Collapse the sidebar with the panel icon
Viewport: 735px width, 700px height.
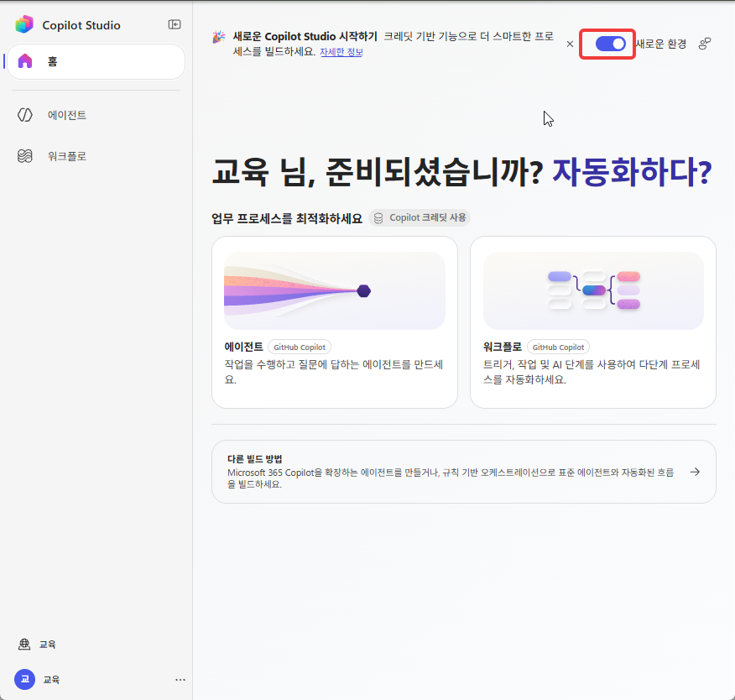point(175,24)
